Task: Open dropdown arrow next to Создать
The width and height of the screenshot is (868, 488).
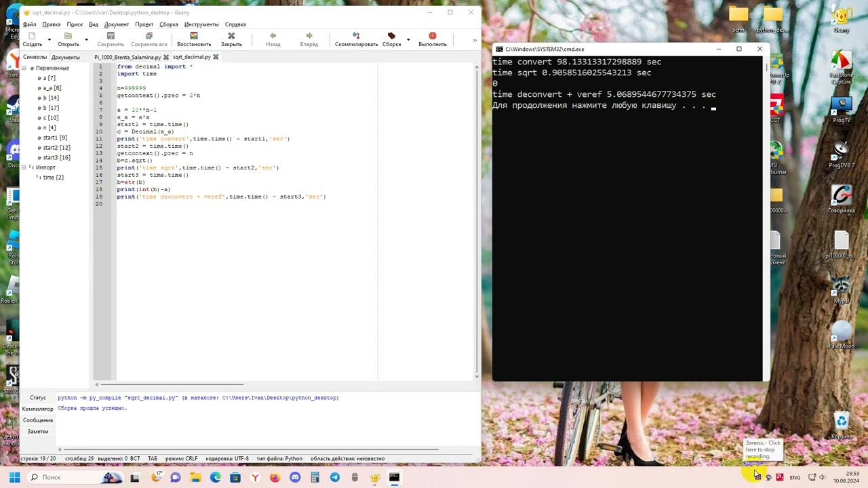Action: tap(49, 39)
